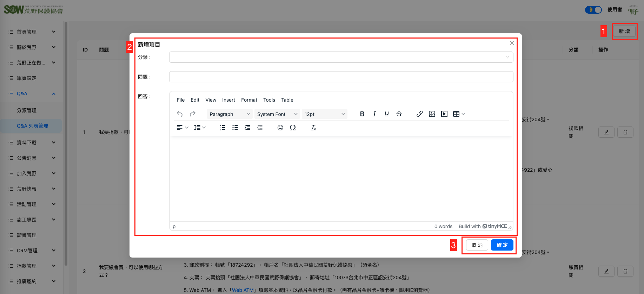Undo the last edit
644x294 pixels.
tap(180, 114)
